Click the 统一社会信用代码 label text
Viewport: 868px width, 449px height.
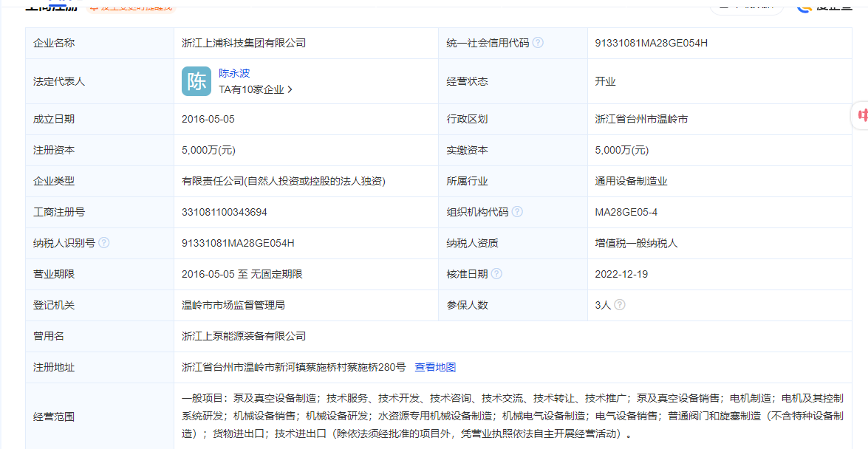(x=488, y=43)
